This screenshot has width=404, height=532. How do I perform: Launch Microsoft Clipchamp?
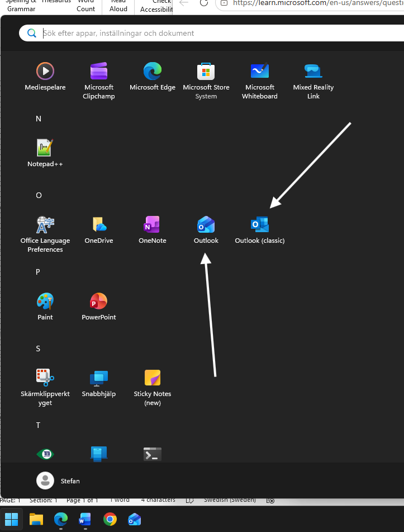click(x=99, y=81)
